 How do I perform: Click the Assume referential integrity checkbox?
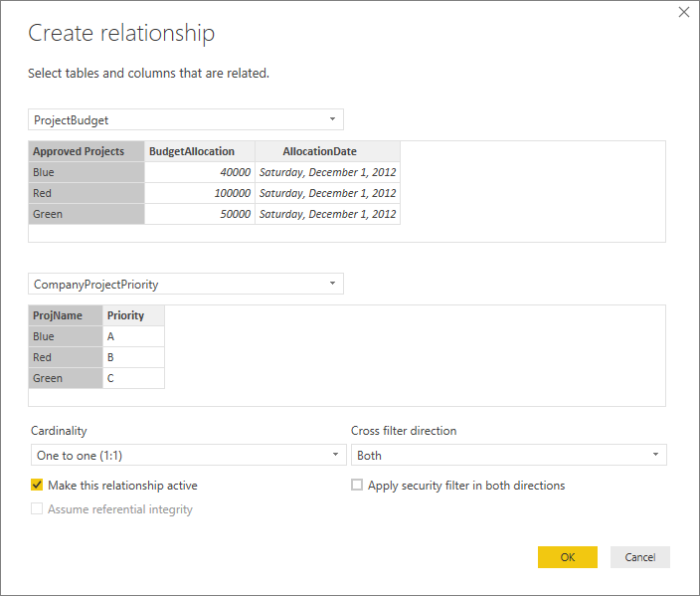(x=38, y=509)
